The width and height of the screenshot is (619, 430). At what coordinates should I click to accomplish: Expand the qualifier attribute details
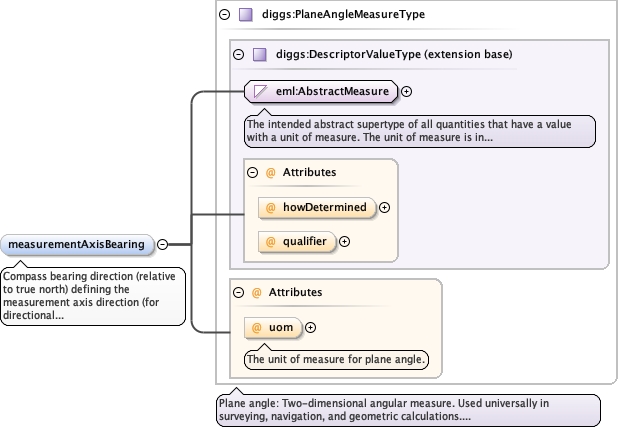[345, 241]
